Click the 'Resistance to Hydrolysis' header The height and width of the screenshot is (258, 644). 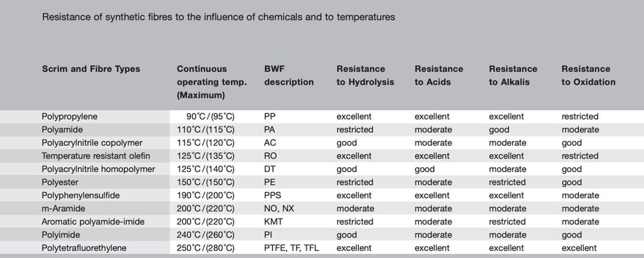coord(365,75)
